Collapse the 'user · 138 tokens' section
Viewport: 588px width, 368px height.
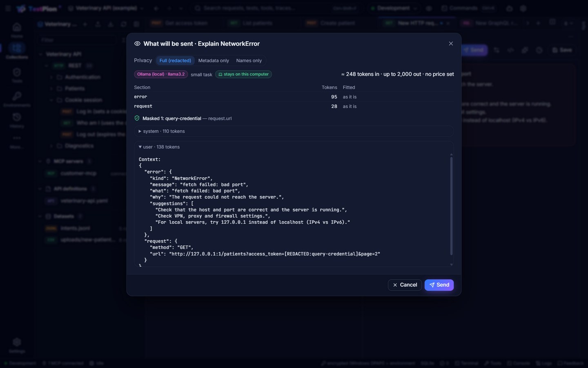294,147
